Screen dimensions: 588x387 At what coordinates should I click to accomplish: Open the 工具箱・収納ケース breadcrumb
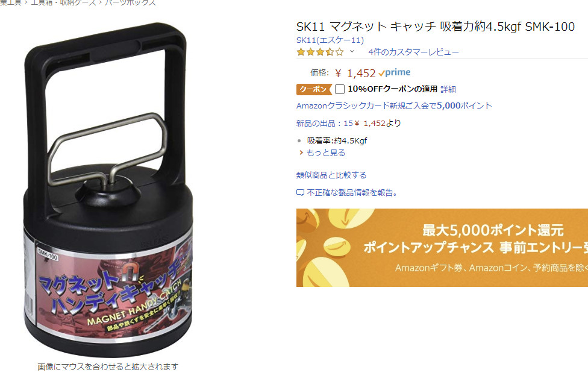(63, 2)
